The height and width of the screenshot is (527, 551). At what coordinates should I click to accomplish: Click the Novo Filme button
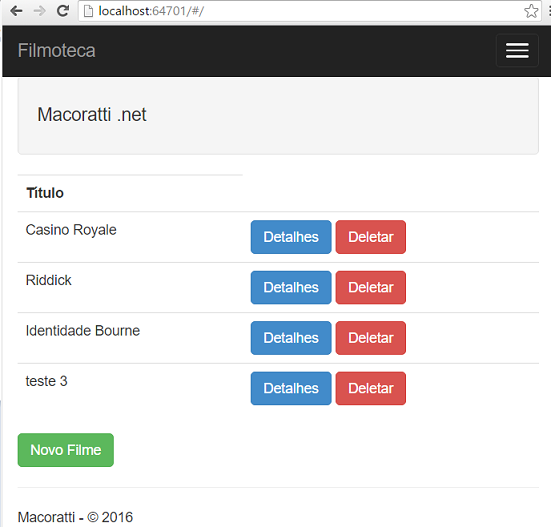[66, 450]
